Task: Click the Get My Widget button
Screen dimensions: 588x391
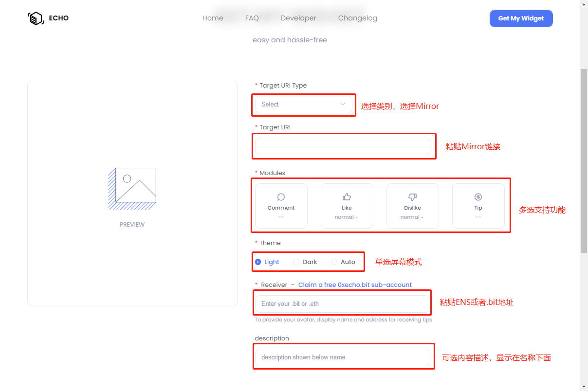Action: point(521,18)
